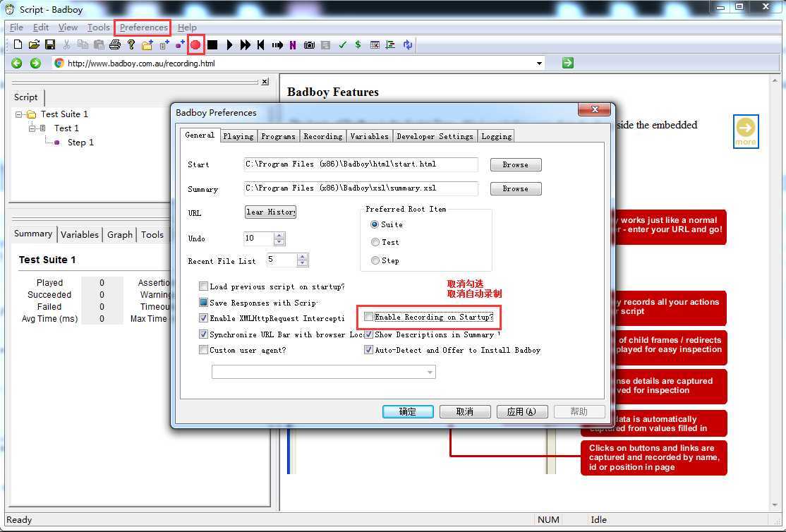Go forward with green right arrow button

pyautogui.click(x=35, y=64)
